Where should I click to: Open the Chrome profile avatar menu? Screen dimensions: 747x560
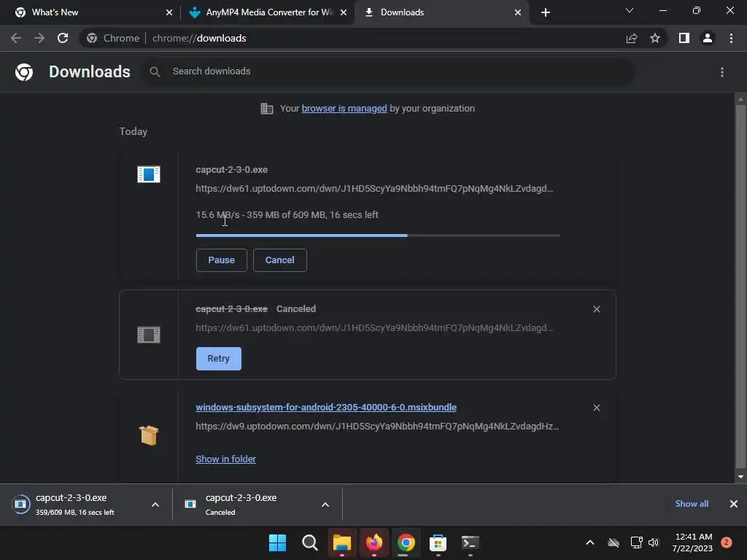708,38
